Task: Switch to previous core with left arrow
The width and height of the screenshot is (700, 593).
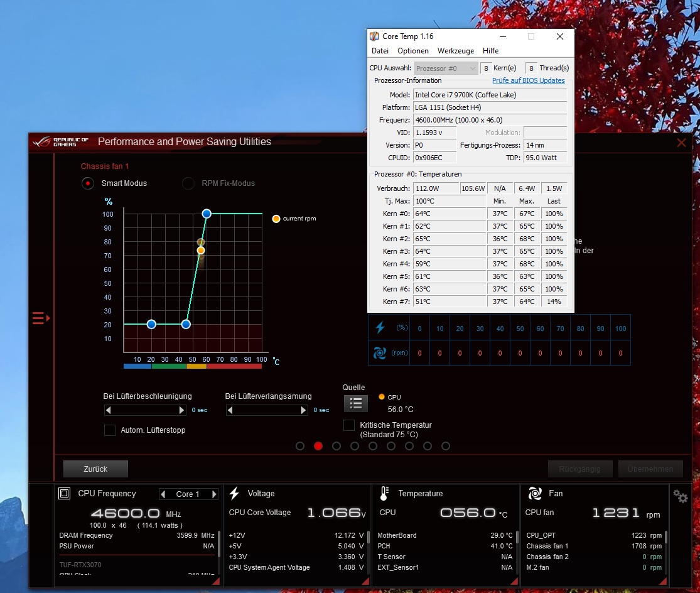Action: [x=163, y=494]
